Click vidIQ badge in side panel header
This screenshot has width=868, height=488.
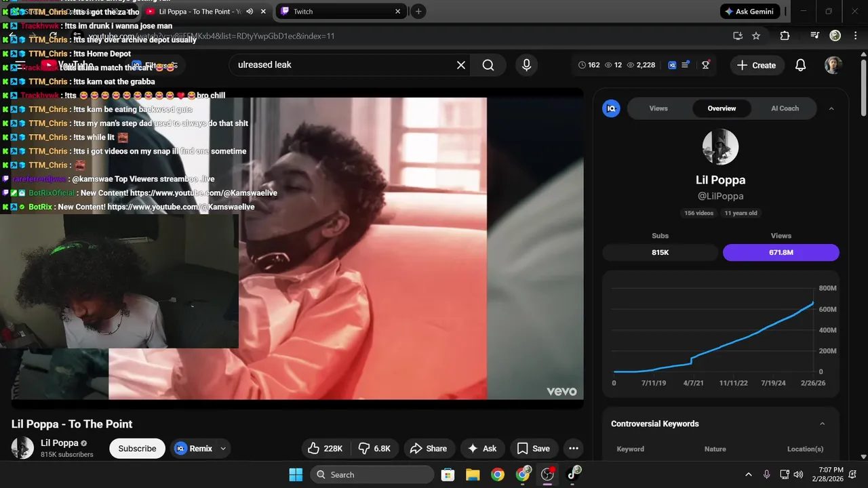611,108
